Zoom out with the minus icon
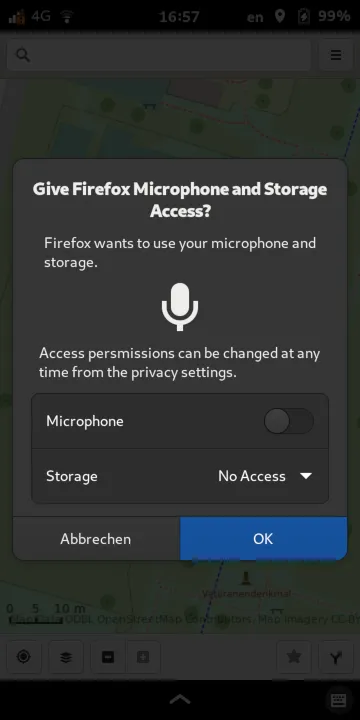The width and height of the screenshot is (360, 720). click(x=108, y=657)
